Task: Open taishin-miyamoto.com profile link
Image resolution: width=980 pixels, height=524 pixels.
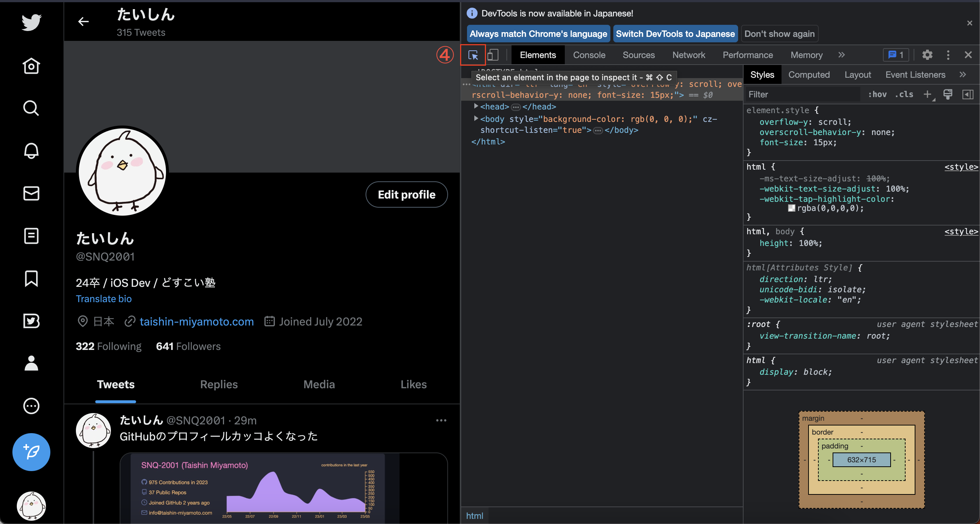Action: (x=196, y=321)
